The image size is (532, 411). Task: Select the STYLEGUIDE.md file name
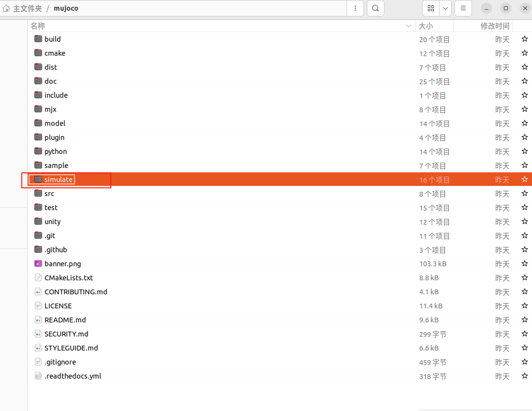(x=71, y=348)
